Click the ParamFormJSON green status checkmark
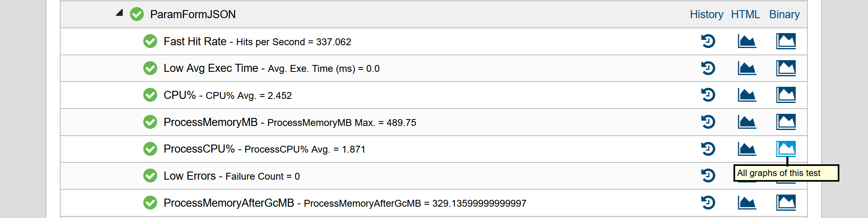 pos(137,14)
